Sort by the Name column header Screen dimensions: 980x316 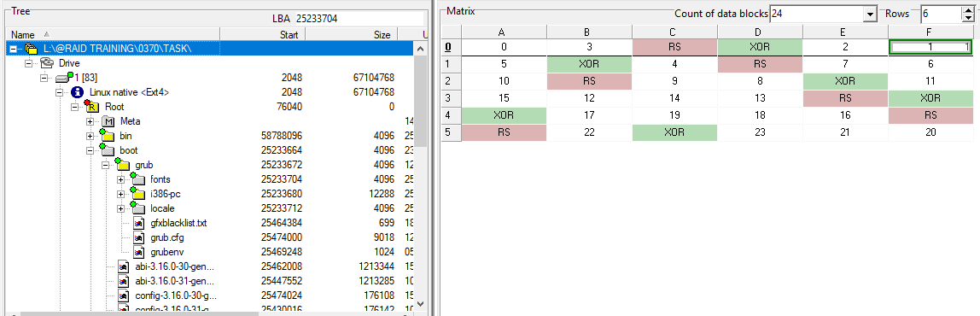[114, 34]
